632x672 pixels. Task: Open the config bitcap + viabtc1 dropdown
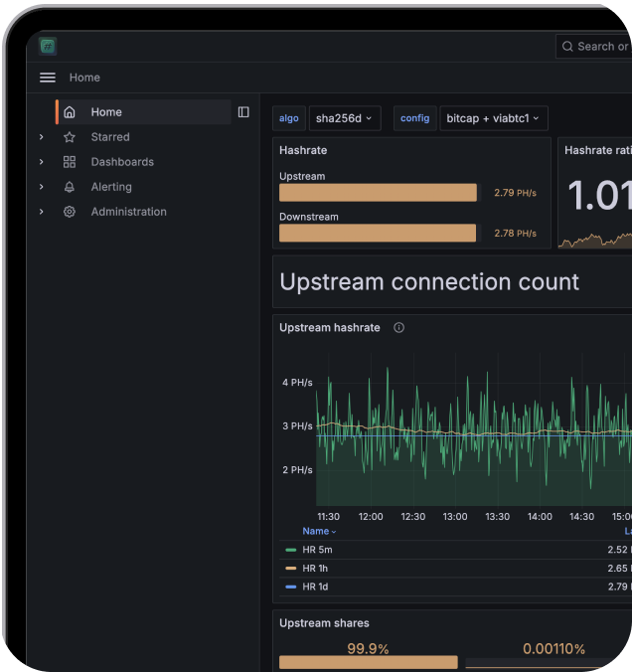[x=493, y=118]
